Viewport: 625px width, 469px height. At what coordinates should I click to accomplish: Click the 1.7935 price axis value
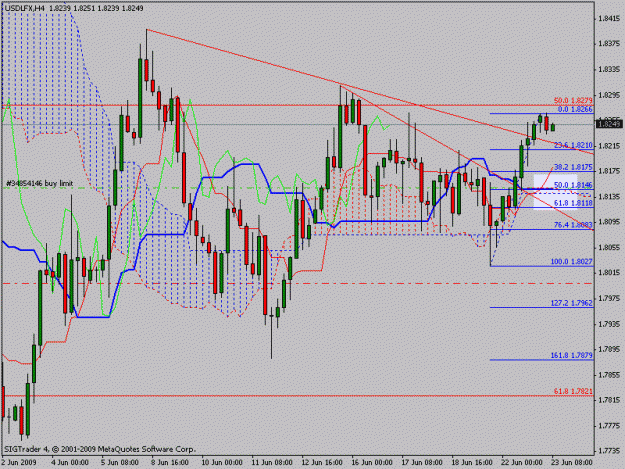tap(609, 324)
